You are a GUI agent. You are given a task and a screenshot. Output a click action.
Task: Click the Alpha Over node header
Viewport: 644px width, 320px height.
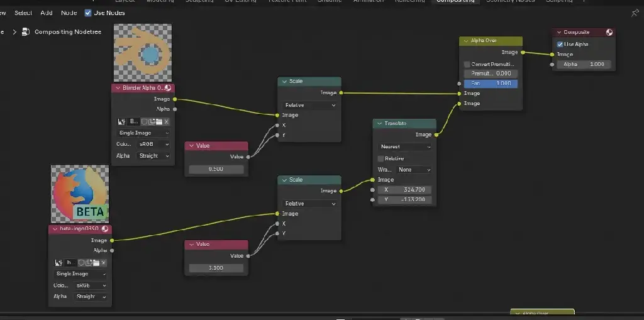491,41
